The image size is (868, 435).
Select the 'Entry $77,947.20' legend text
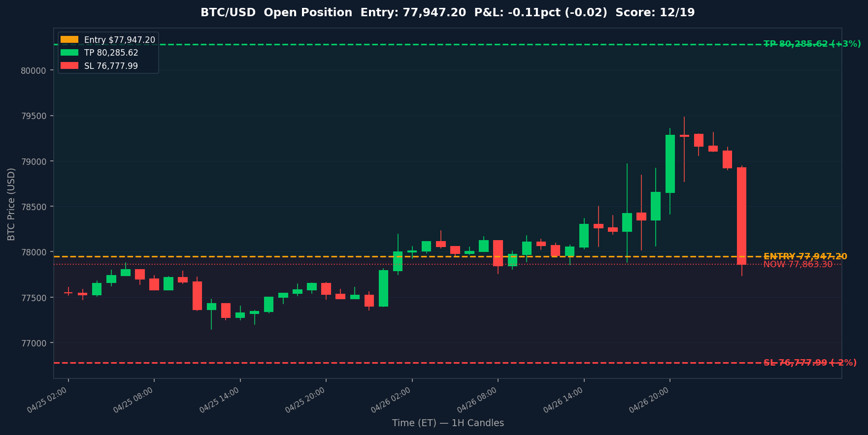tap(120, 40)
